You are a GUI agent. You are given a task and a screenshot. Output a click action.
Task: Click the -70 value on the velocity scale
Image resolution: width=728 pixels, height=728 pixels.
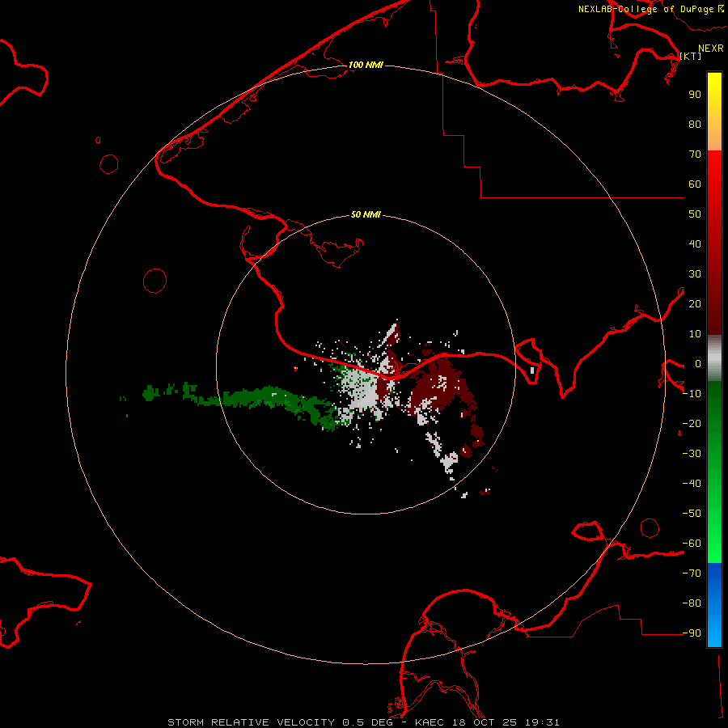pos(692,574)
